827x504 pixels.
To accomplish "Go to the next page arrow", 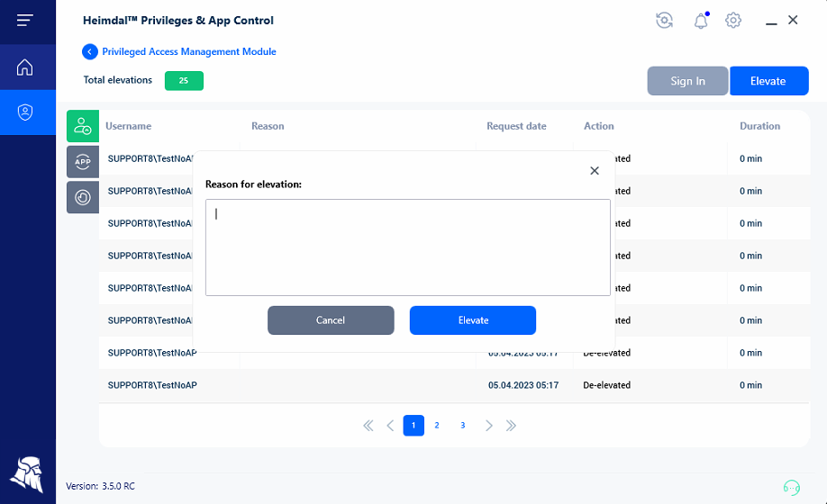I will (489, 426).
